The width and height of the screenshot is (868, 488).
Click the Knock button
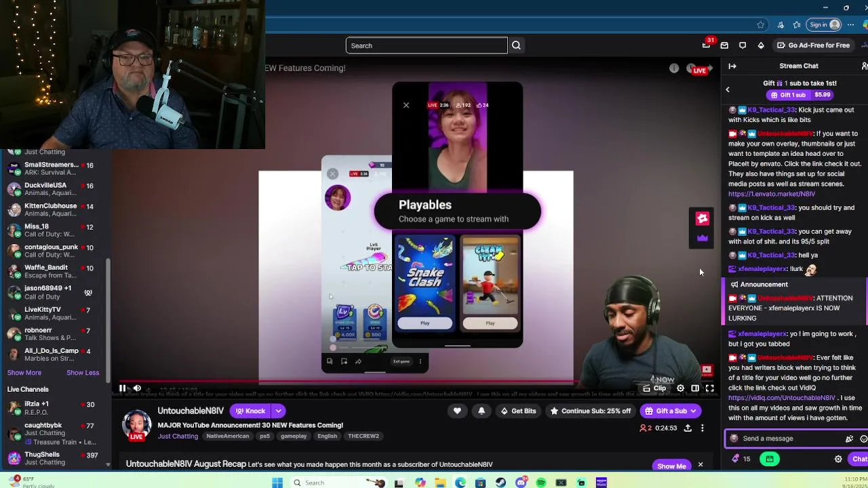tap(250, 411)
